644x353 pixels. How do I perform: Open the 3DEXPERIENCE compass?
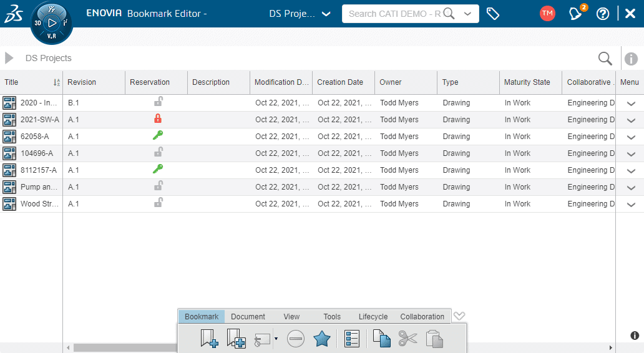(52, 23)
